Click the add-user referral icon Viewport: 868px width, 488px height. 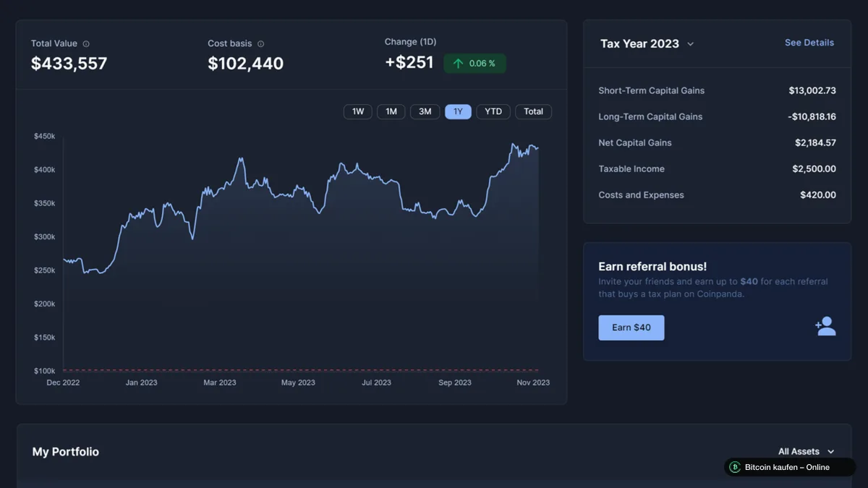pyautogui.click(x=825, y=327)
